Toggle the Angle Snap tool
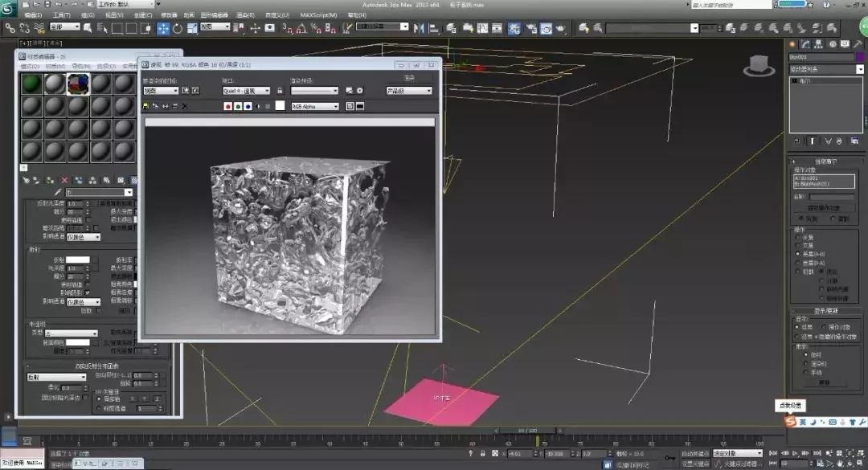Screen dimensions: 868x470 point(301,28)
